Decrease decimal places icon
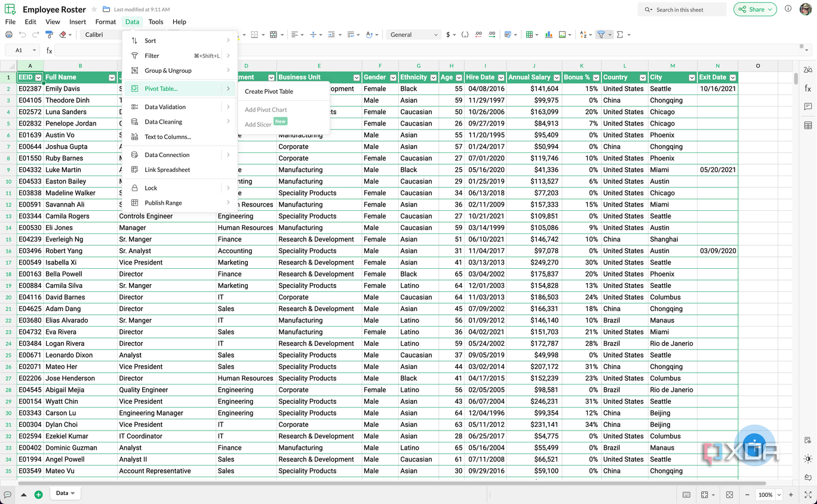 pos(478,35)
